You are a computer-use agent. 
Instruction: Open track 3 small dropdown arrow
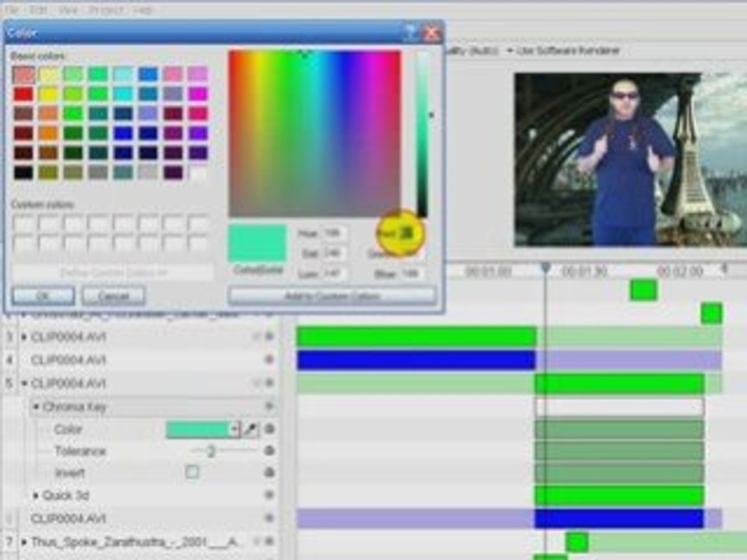(x=256, y=337)
